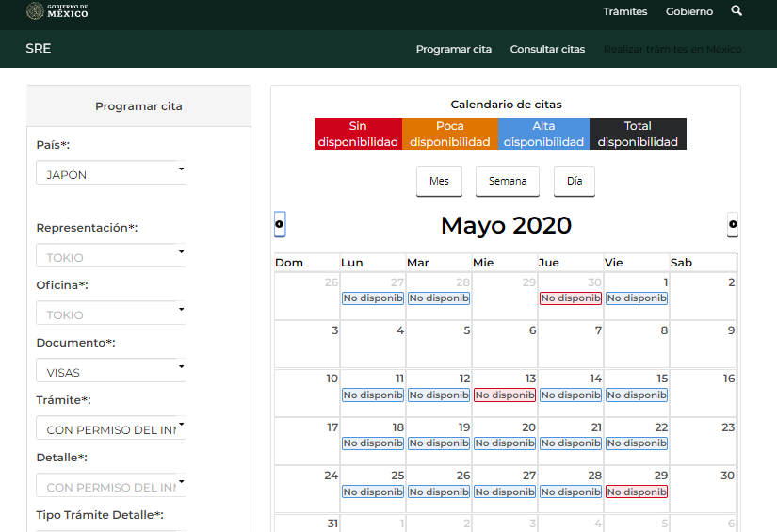The width and height of the screenshot is (777, 532).
Task: Click No disponible event on May 1
Action: click(637, 298)
